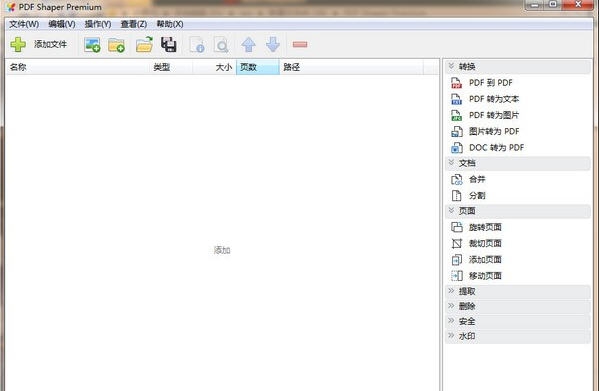Viewport: 600px width, 391px height.
Task: Sort by the 大小 column header
Action: 215,67
